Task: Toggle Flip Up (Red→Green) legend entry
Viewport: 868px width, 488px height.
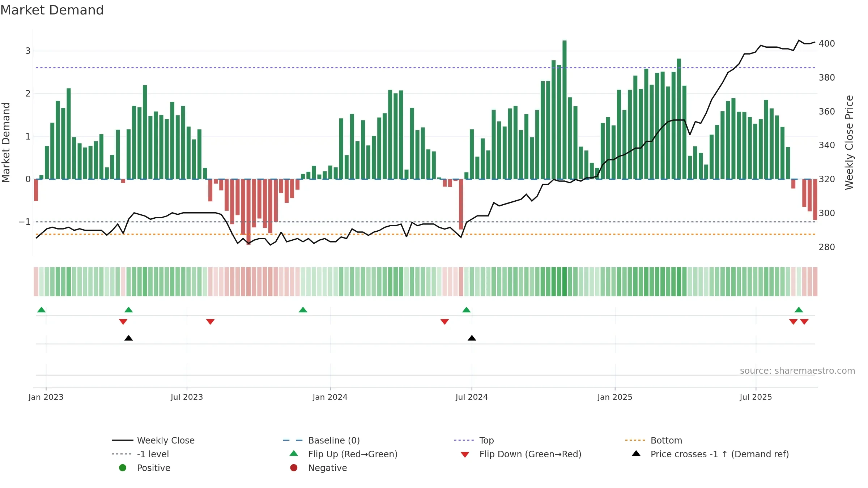Action: 344,454
